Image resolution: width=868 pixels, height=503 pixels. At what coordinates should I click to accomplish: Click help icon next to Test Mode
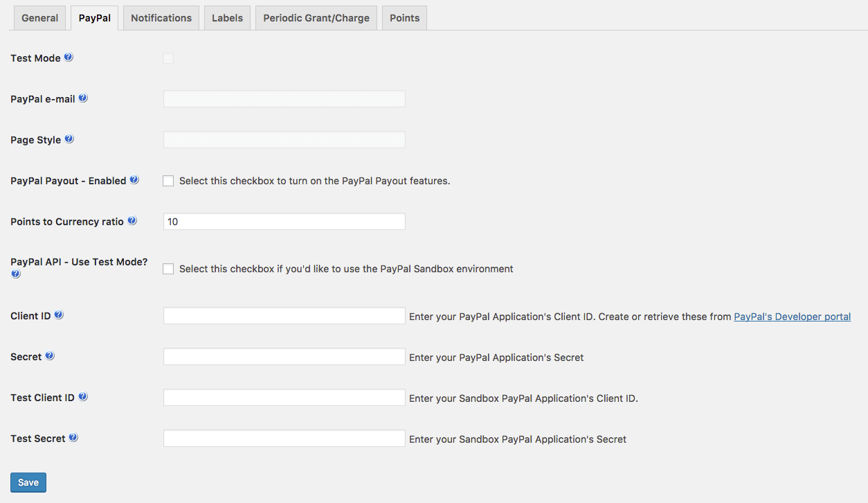click(69, 58)
